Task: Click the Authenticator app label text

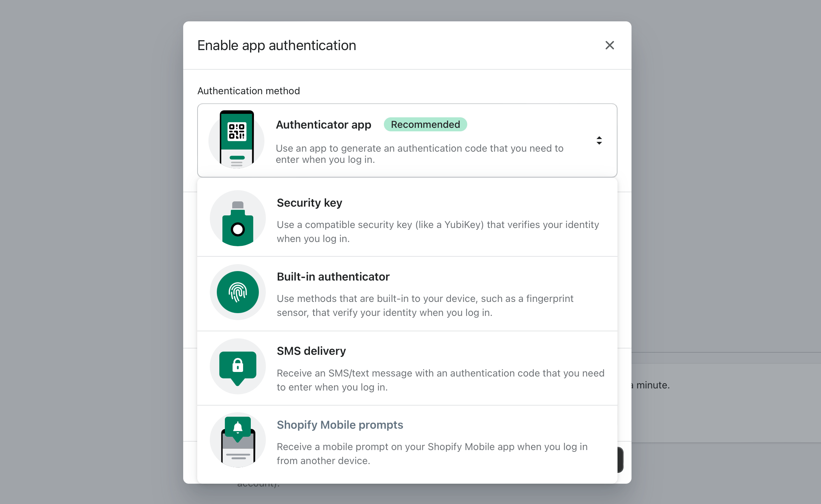Action: [x=324, y=125]
